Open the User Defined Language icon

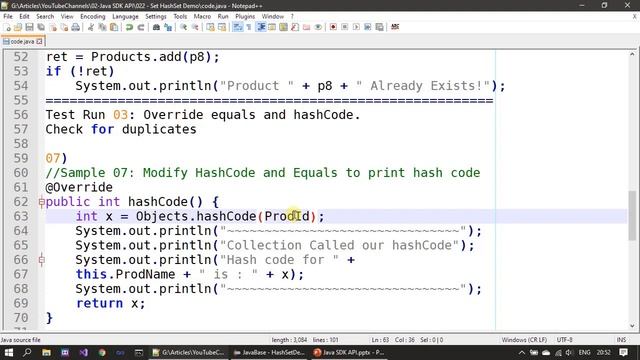(272, 27)
